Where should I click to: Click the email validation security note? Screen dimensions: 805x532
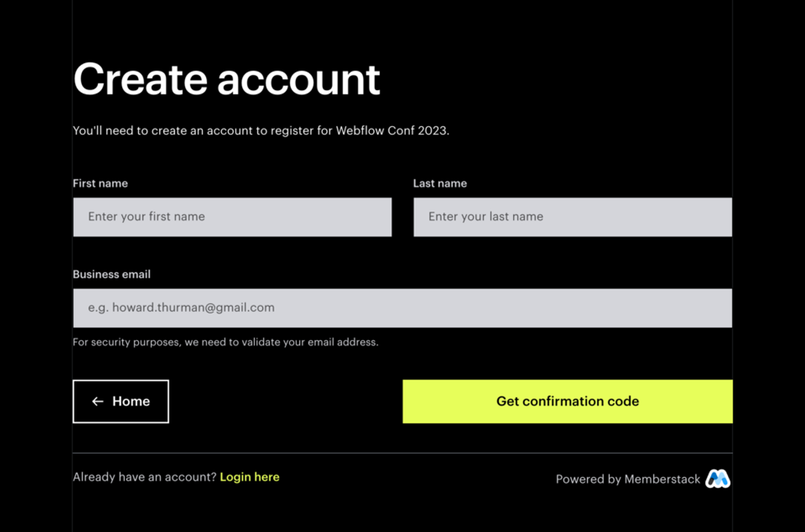(x=225, y=342)
